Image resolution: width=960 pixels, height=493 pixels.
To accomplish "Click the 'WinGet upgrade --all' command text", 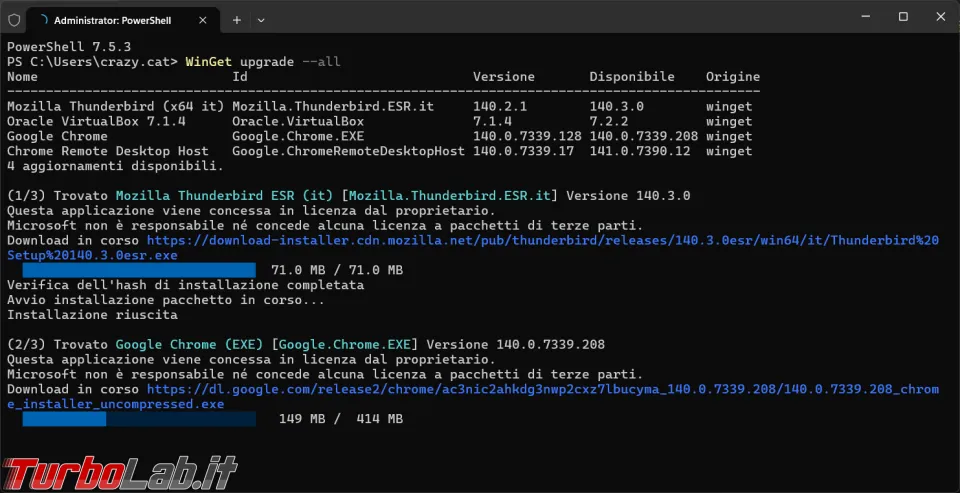I will [x=263, y=62].
